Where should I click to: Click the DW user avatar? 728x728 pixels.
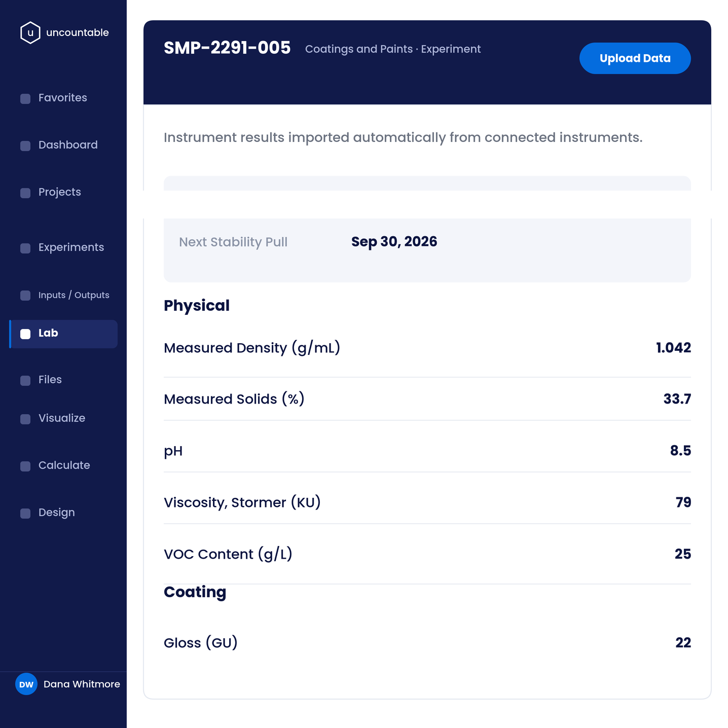coord(26,684)
